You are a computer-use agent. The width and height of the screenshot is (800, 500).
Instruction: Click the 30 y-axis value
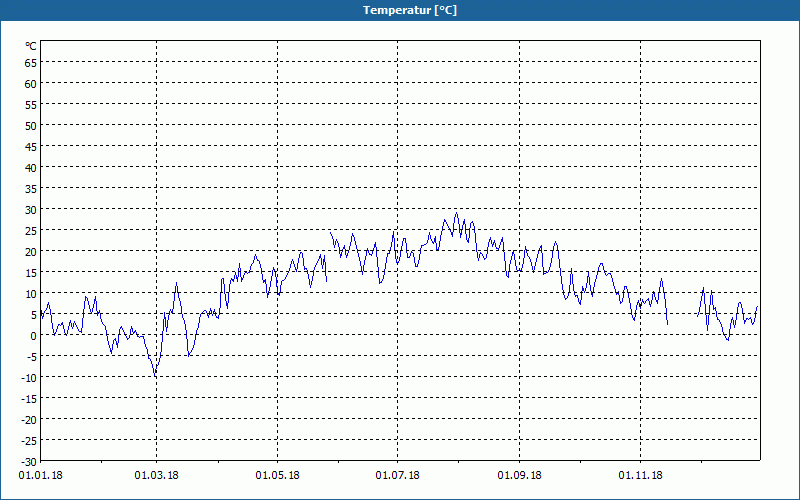click(x=31, y=210)
